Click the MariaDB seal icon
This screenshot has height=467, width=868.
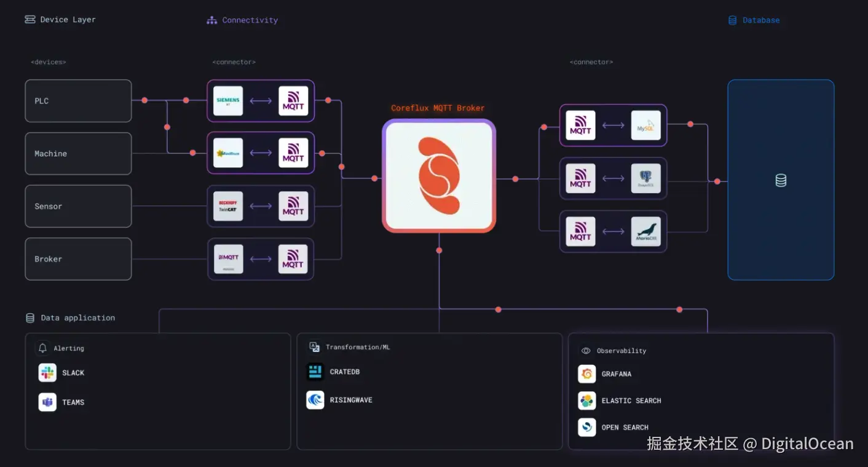tap(645, 231)
